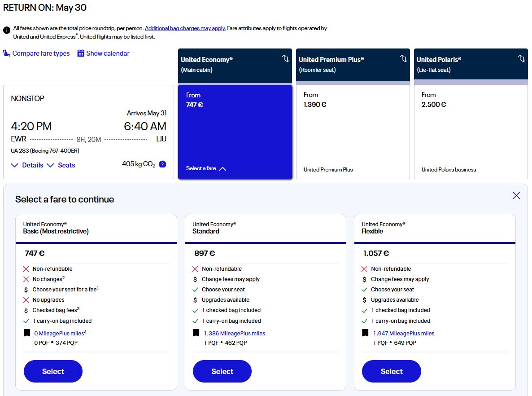This screenshot has height=396, width=532.
Task: Select the Basic 747 € fare
Action: pos(53,371)
